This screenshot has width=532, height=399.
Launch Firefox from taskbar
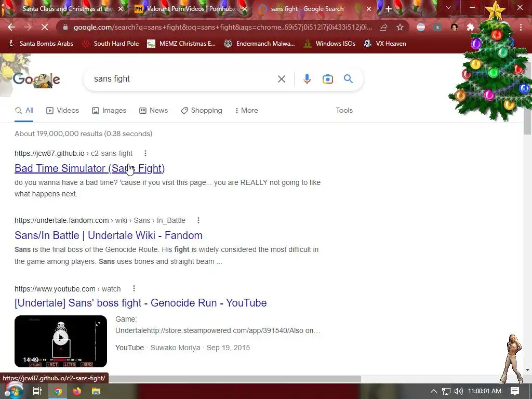click(x=77, y=391)
